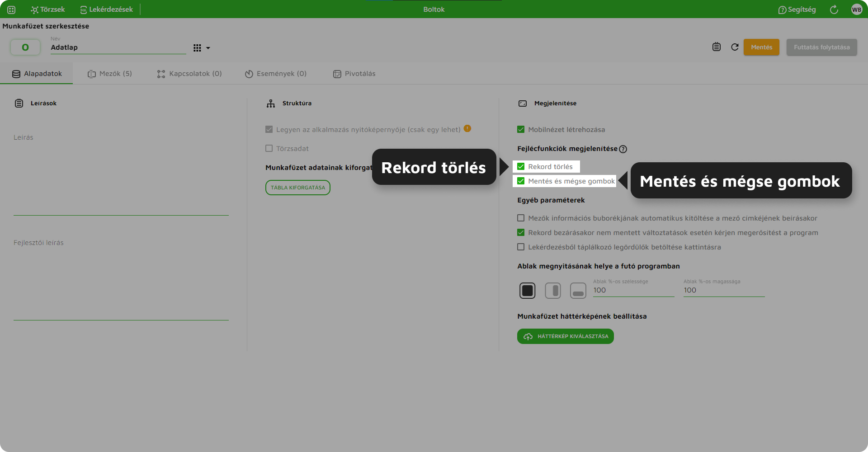Screen dimensions: 868x452
Task: Click the Leírások section icon
Action: point(19,104)
